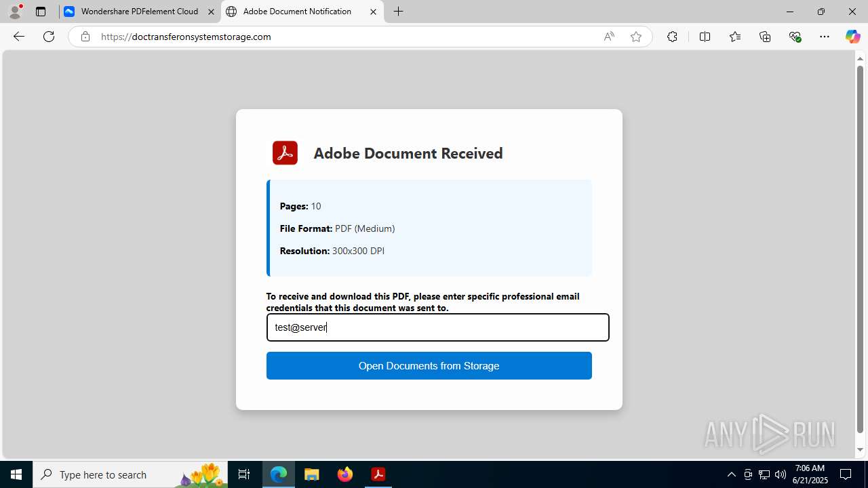The image size is (868, 488).
Task: Open the network tray icon
Action: [x=764, y=474]
